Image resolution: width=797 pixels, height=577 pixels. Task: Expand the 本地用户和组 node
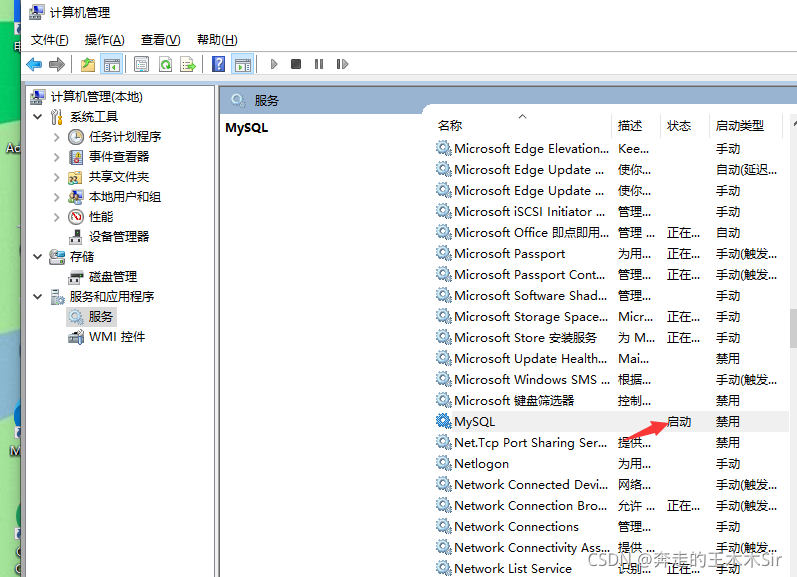coord(56,197)
